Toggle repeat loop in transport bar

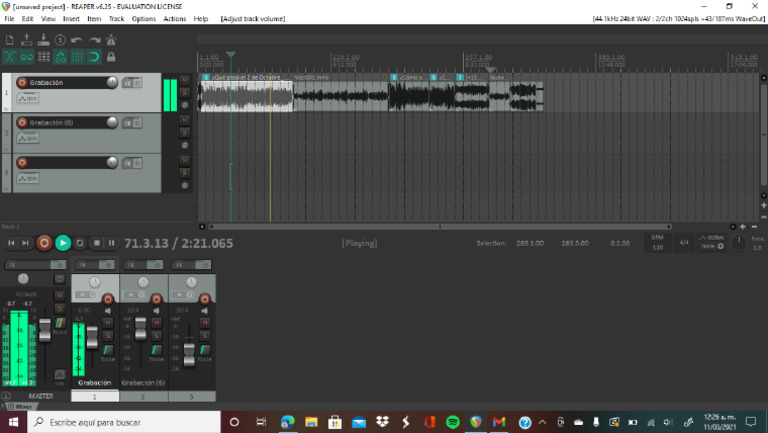click(x=80, y=242)
